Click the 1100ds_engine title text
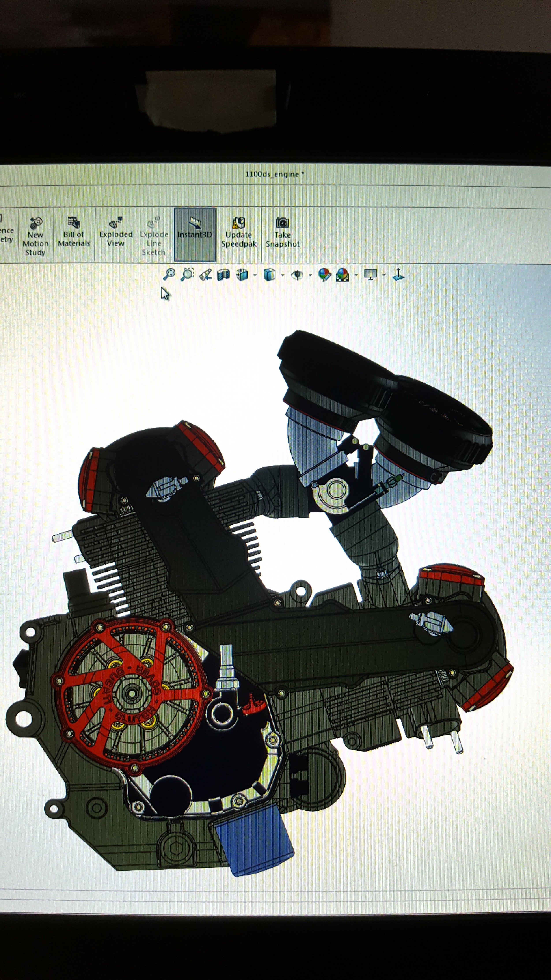Screen dimensions: 551x980 (x=275, y=174)
